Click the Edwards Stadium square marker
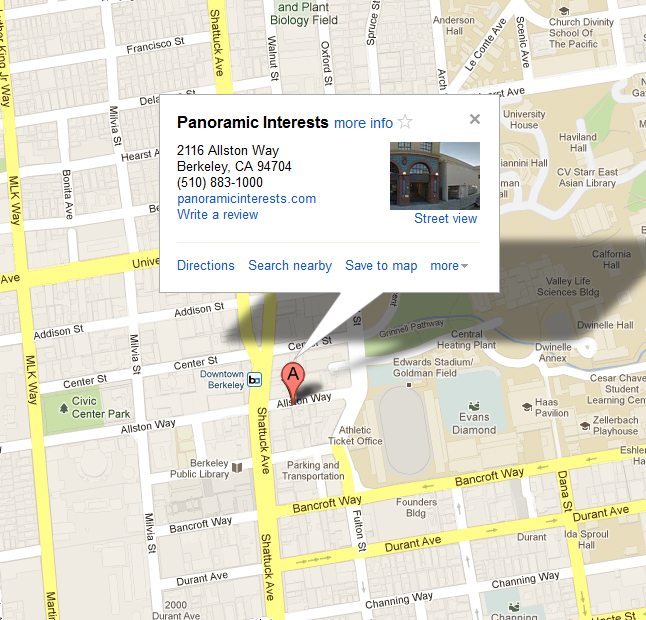 tap(409, 385)
